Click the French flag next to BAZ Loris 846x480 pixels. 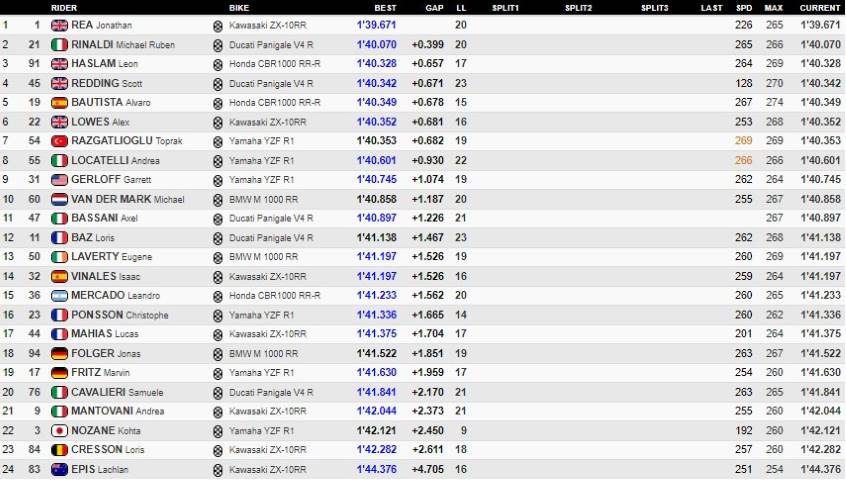pos(59,238)
